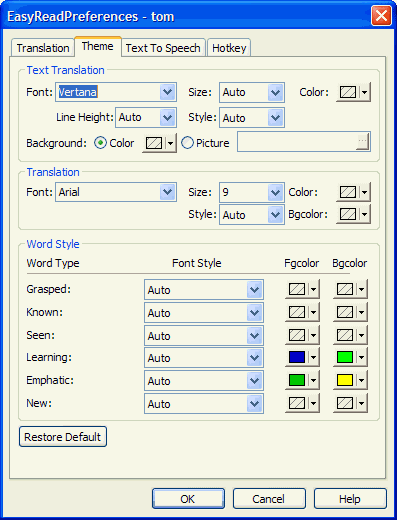Viewport: 397px width, 520px height.
Task: Click the background picture path field
Action: pyautogui.click(x=297, y=141)
